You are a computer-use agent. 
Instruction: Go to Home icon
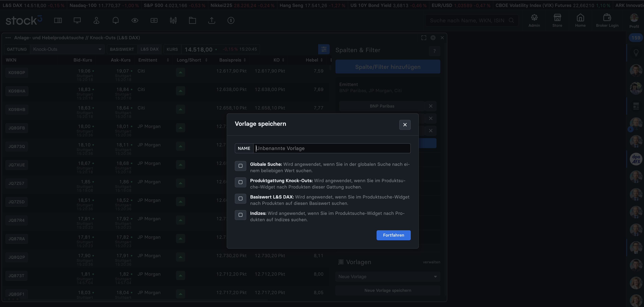580,21
